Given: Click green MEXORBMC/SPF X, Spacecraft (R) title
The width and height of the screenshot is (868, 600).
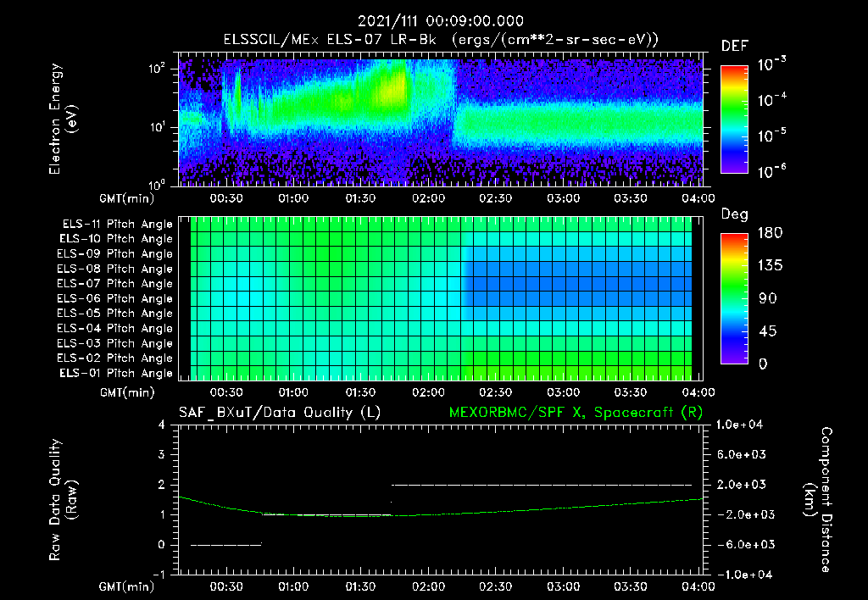Looking at the screenshot, I should [576, 413].
